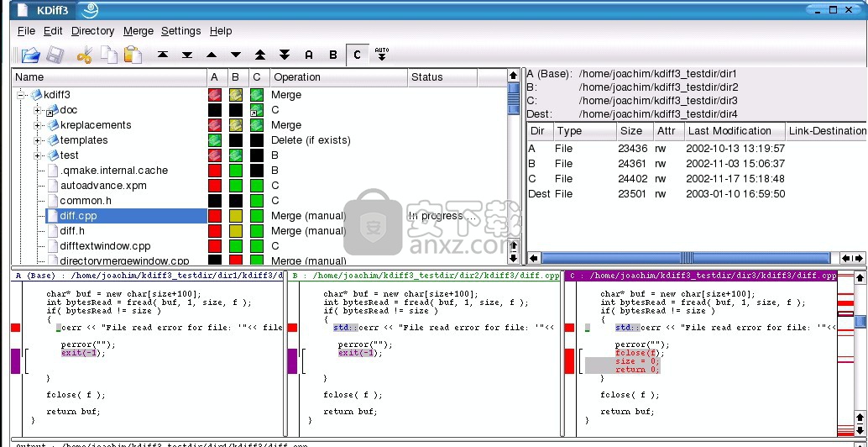Click the test folder icon
The width and height of the screenshot is (868, 447).
(53, 155)
